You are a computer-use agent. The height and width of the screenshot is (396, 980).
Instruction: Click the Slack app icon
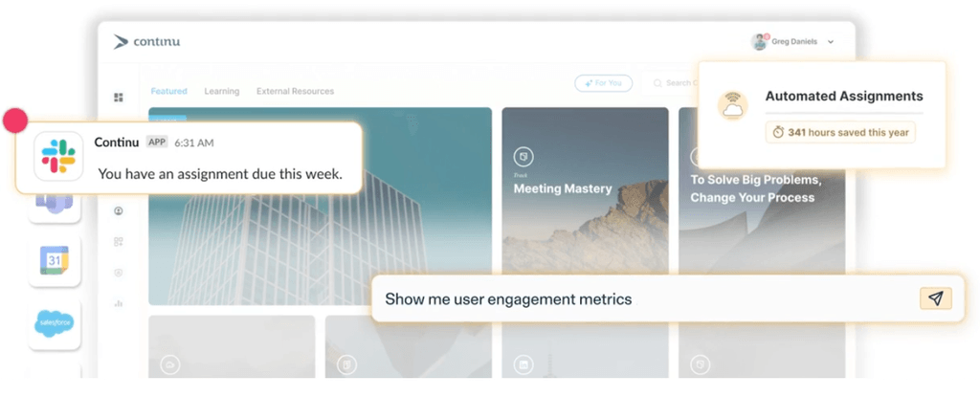[58, 156]
